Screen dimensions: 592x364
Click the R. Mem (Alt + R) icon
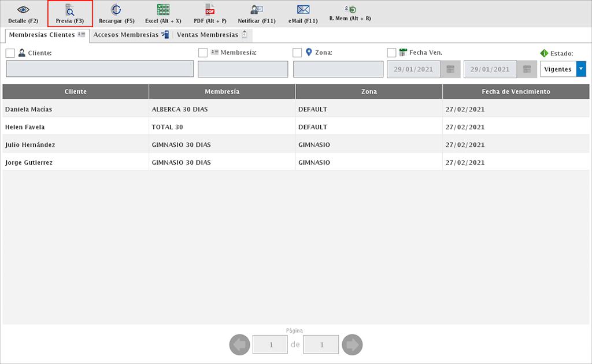(350, 10)
